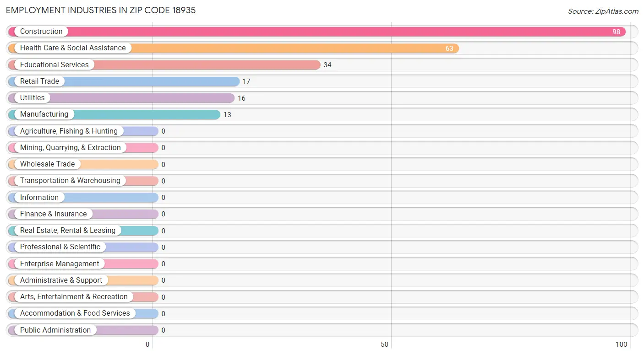Select Mining, Quarrying, & Extraction label
This screenshot has width=644, height=355.
(x=71, y=148)
